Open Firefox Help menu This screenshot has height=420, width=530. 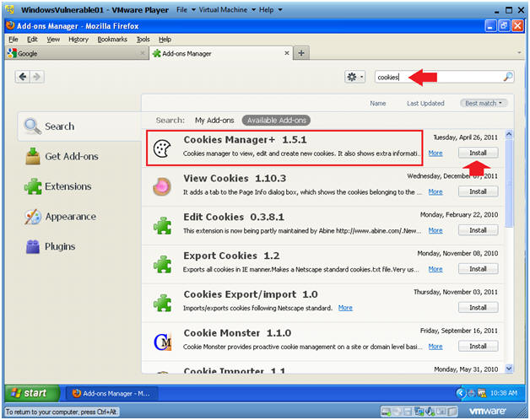coord(165,40)
